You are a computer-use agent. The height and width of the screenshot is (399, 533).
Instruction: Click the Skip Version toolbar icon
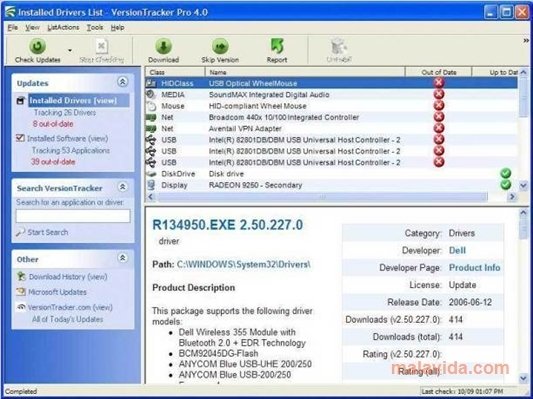[220, 46]
